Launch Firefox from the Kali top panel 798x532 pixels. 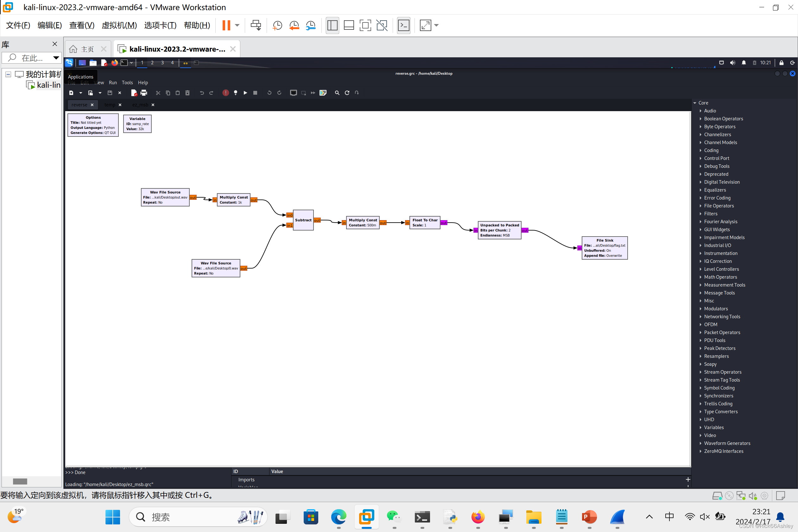coord(114,62)
